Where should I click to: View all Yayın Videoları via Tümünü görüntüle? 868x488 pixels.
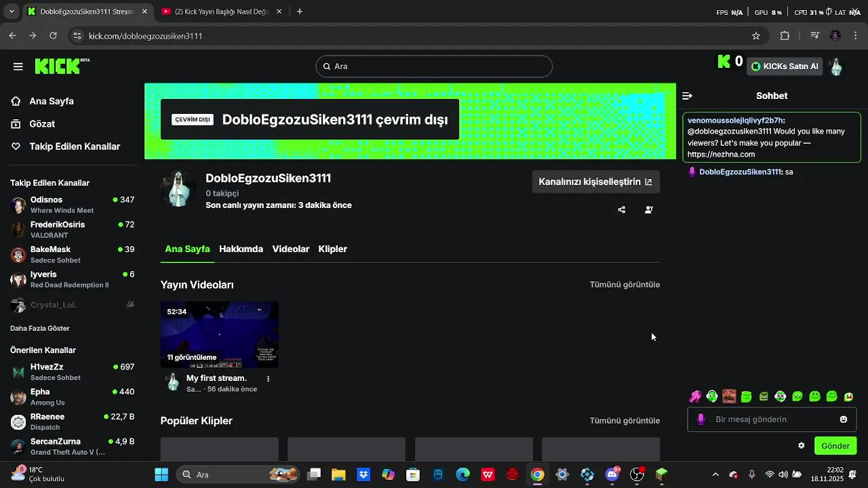pos(625,285)
